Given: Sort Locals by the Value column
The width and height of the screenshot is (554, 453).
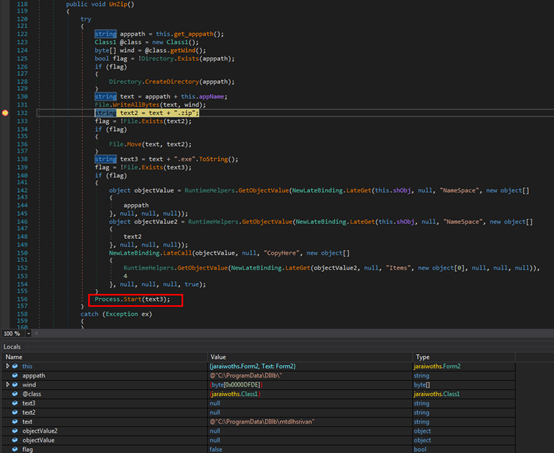Looking at the screenshot, I should (x=310, y=357).
